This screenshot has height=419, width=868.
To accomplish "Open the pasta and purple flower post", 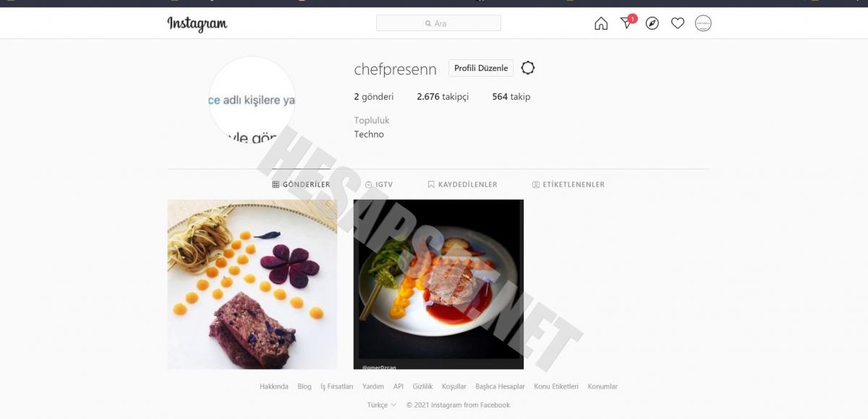I will 252,284.
